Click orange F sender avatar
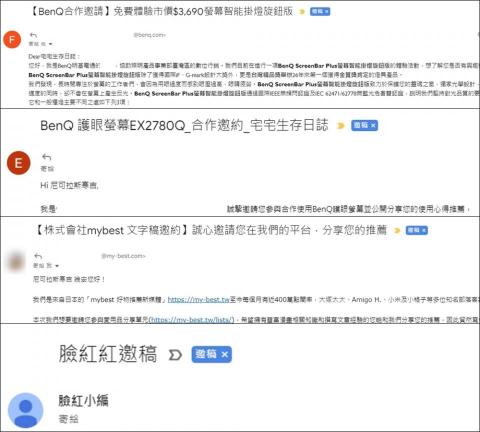This screenshot has height=432, width=480. point(12,39)
